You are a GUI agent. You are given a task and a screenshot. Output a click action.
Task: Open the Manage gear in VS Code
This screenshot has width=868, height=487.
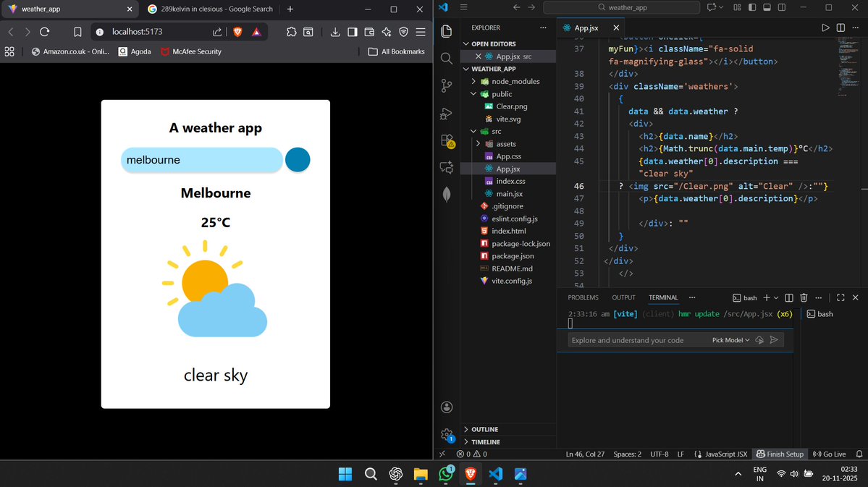coord(447,435)
